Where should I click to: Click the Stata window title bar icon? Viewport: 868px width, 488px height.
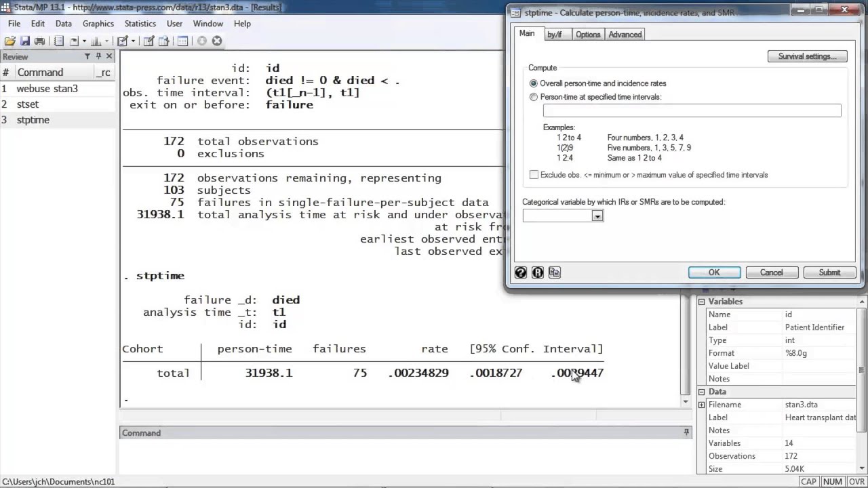click(x=6, y=7)
